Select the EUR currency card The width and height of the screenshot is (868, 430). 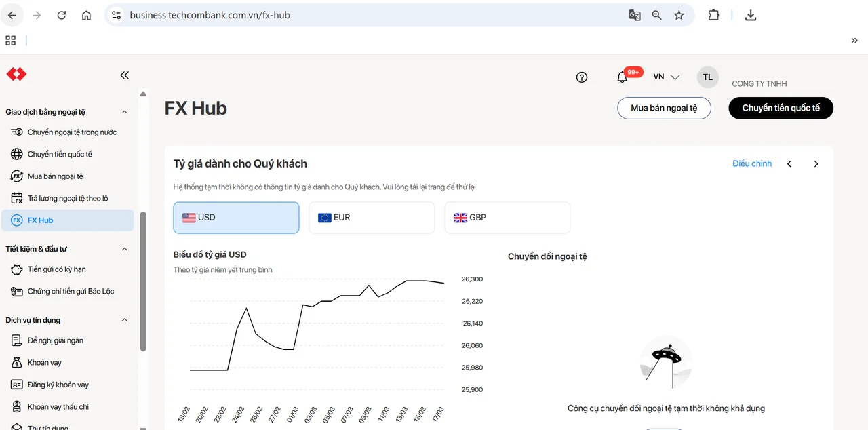[372, 218]
